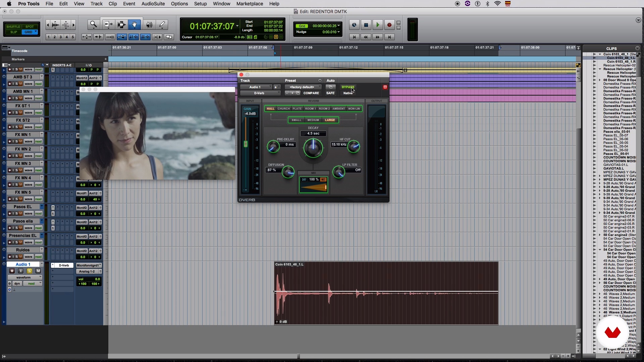Viewport: 644px width, 362px height.
Task: Recall zoom preset 3
Action: tap(61, 37)
